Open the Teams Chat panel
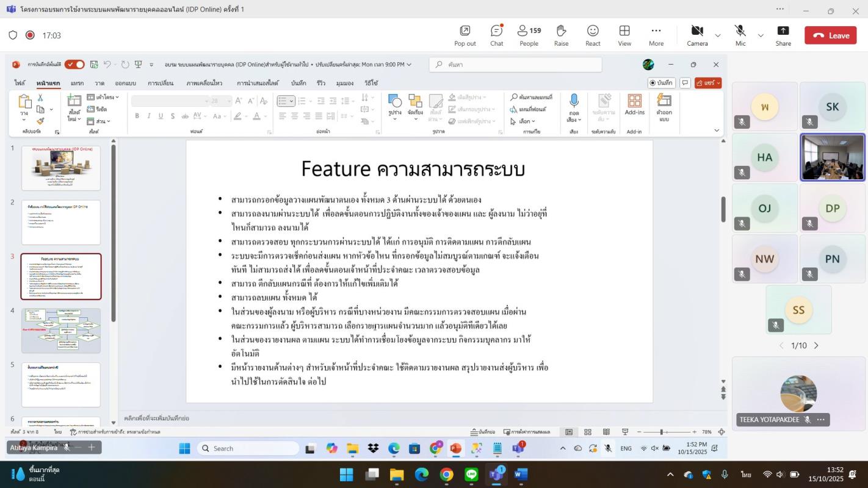 [496, 35]
